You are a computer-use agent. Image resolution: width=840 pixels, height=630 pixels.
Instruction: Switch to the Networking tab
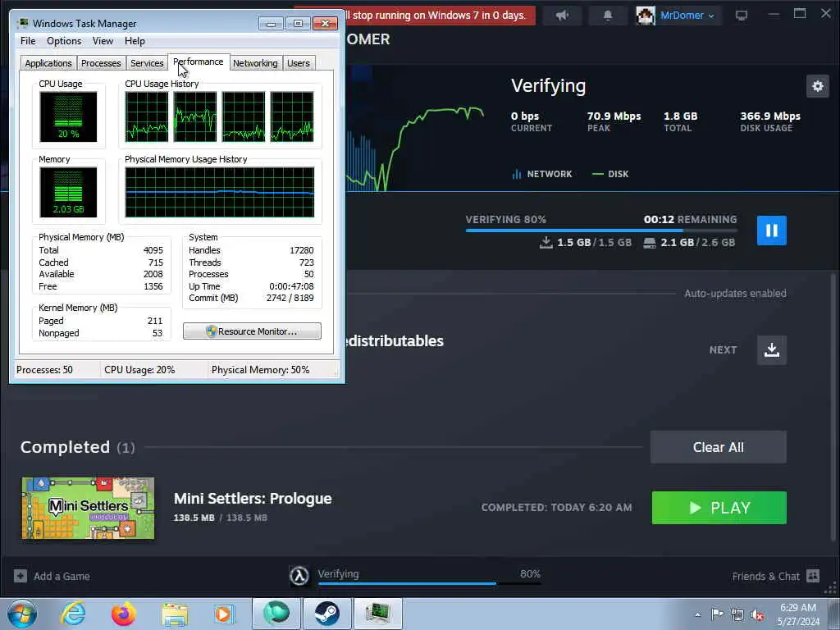255,63
